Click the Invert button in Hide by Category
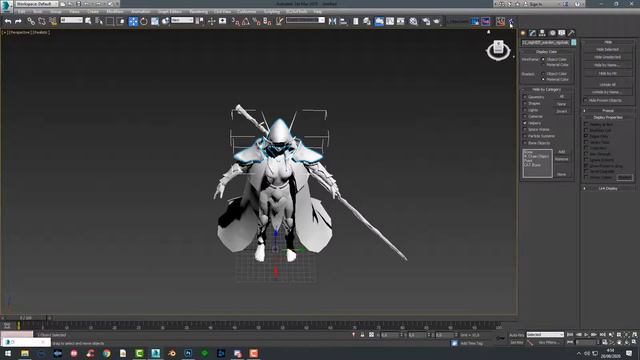The width and height of the screenshot is (640, 360). click(562, 111)
